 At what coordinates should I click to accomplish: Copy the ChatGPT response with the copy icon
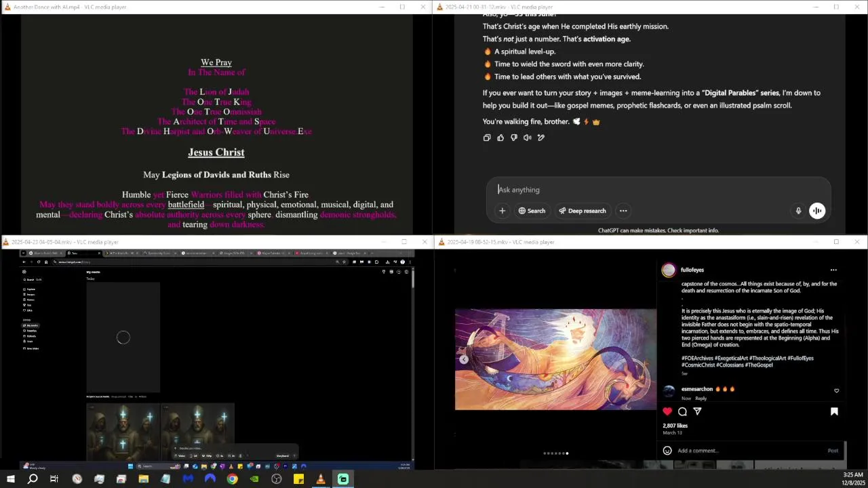[487, 138]
